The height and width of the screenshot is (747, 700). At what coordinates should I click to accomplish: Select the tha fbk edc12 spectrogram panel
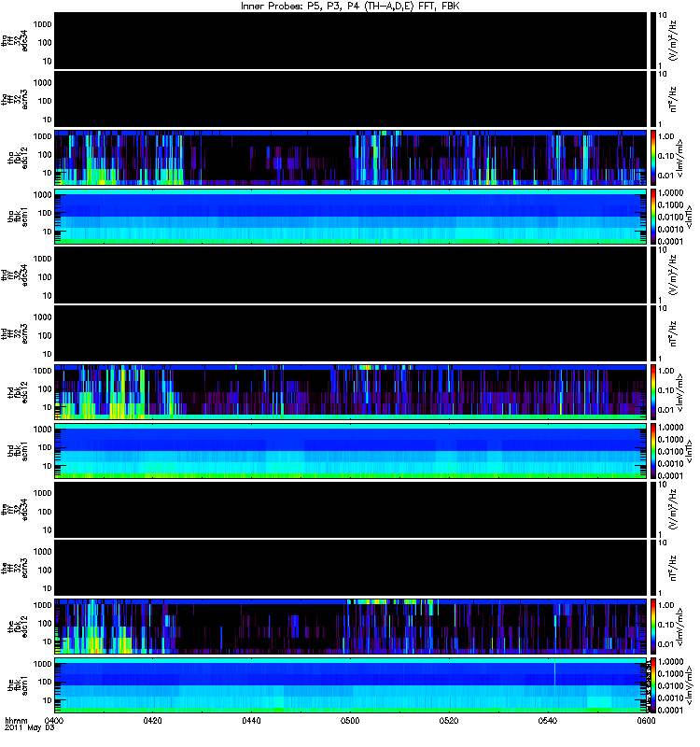pyautogui.click(x=351, y=157)
